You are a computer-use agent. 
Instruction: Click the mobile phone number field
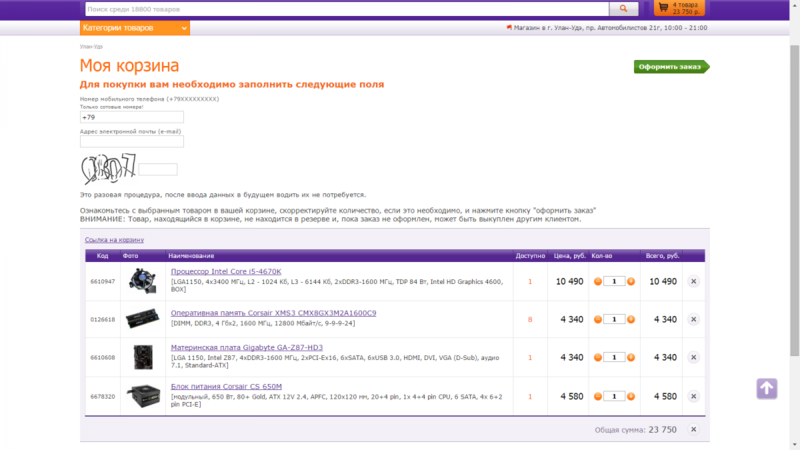pos(131,118)
